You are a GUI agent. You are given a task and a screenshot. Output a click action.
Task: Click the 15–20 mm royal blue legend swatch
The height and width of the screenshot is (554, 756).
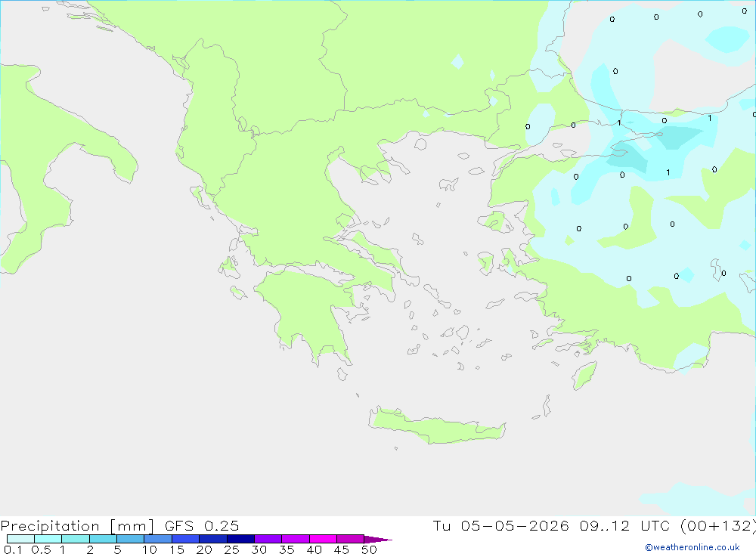pos(186,539)
